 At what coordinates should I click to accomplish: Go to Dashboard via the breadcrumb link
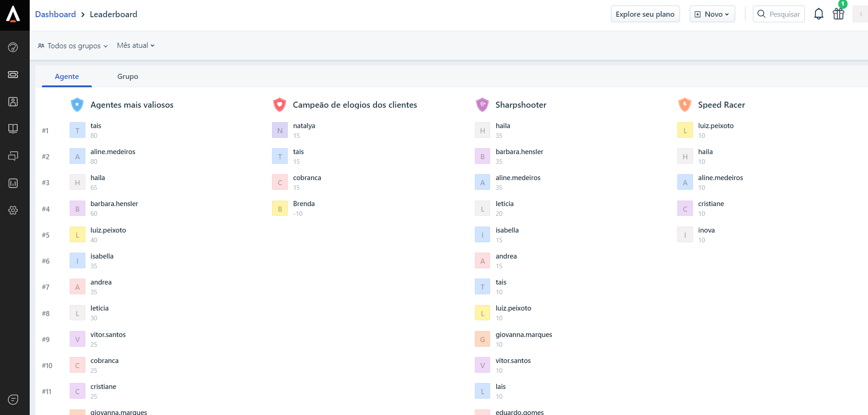click(x=55, y=14)
